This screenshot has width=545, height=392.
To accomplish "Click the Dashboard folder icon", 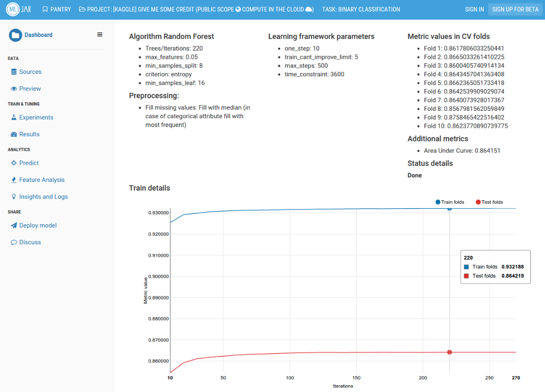I will [x=15, y=35].
